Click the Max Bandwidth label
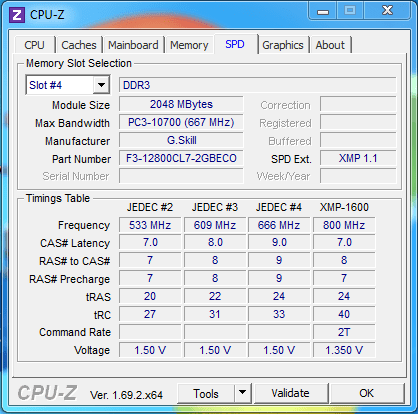The image size is (418, 414). (x=72, y=123)
